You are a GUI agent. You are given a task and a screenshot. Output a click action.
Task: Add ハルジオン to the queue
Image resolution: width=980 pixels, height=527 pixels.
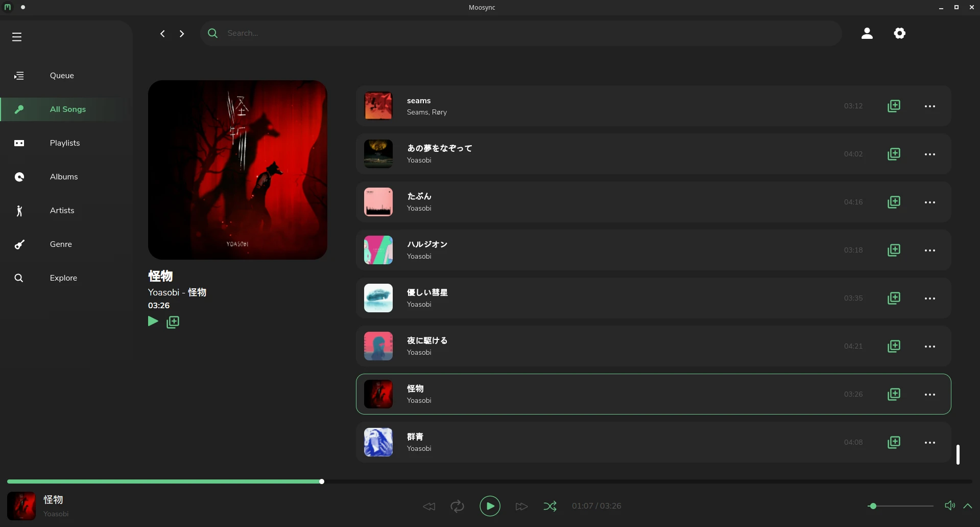tap(894, 250)
